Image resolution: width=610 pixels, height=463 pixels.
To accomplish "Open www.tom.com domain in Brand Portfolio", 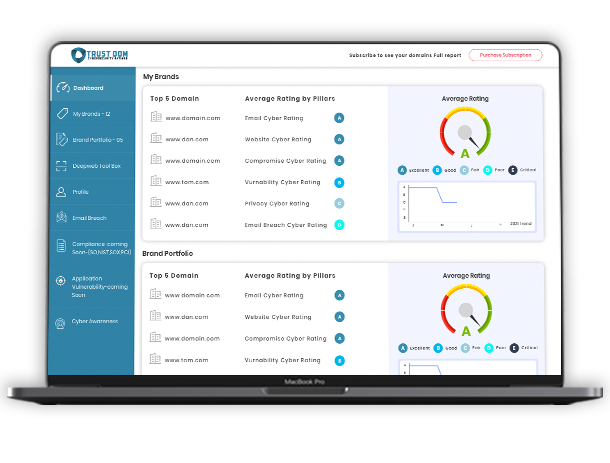I will coord(186,360).
